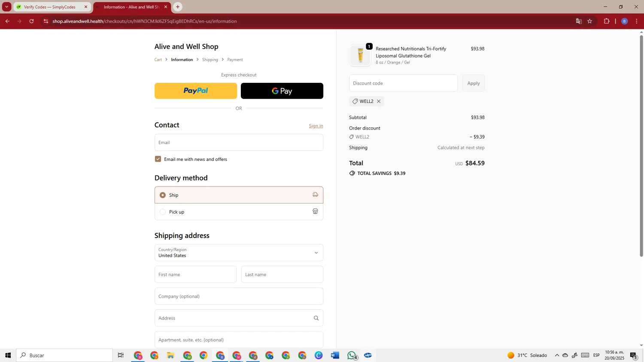Viewport: 644px width, 362px height.
Task: Open the translate page icon
Action: coord(579,21)
